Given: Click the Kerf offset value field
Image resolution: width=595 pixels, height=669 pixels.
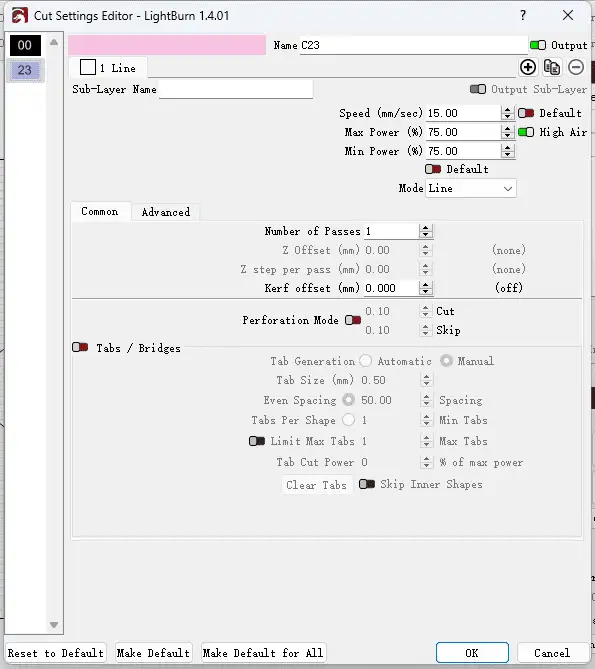Looking at the screenshot, I should pyautogui.click(x=391, y=288).
